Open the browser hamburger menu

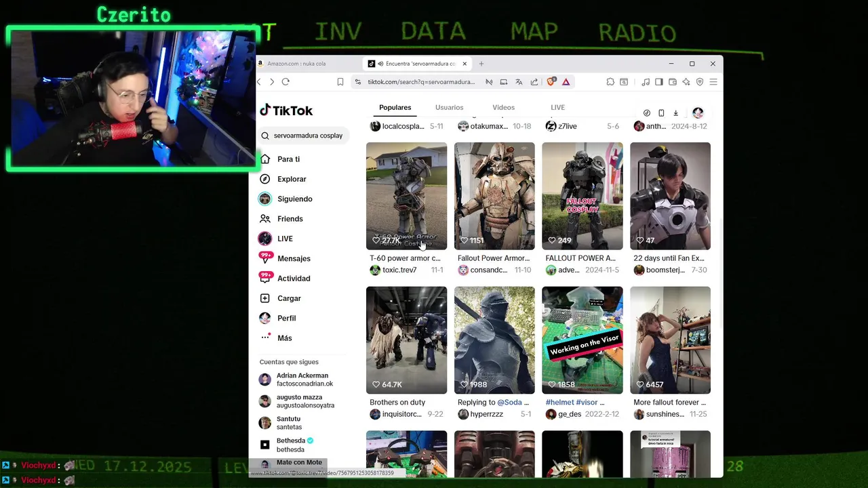coord(713,82)
